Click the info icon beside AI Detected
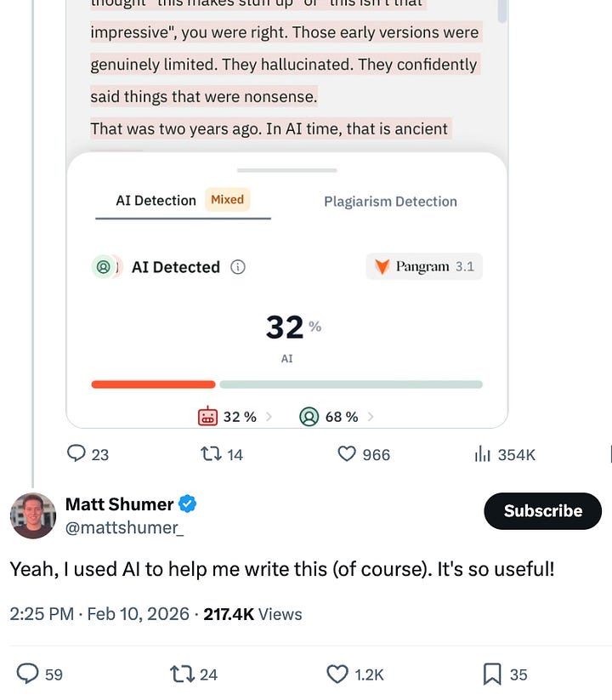Image resolution: width=612 pixels, height=700 pixels. pyautogui.click(x=238, y=267)
